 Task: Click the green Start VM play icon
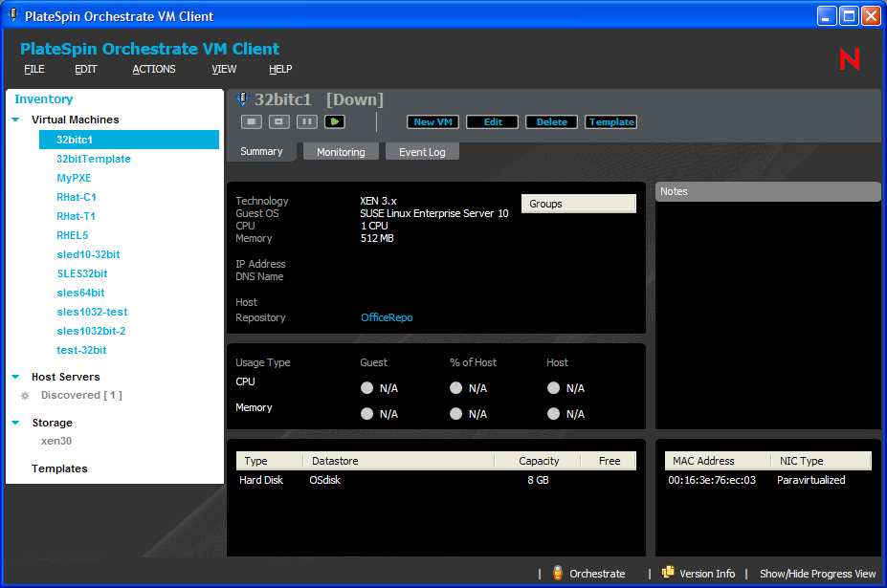[335, 121]
